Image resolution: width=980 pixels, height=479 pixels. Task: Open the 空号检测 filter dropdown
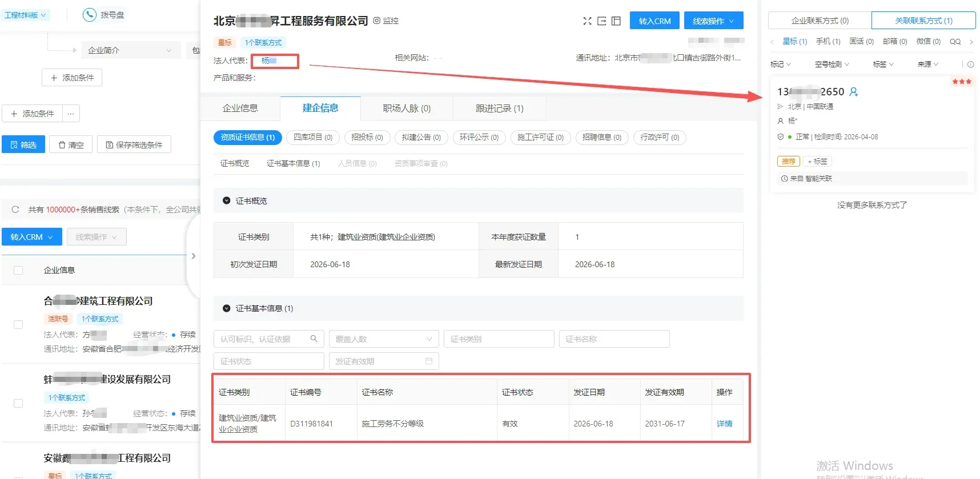(x=832, y=65)
